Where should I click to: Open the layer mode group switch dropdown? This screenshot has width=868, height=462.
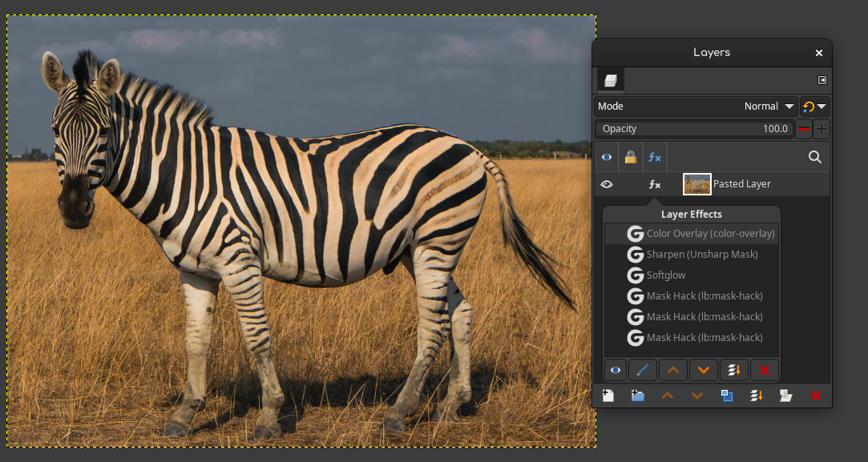click(x=814, y=106)
